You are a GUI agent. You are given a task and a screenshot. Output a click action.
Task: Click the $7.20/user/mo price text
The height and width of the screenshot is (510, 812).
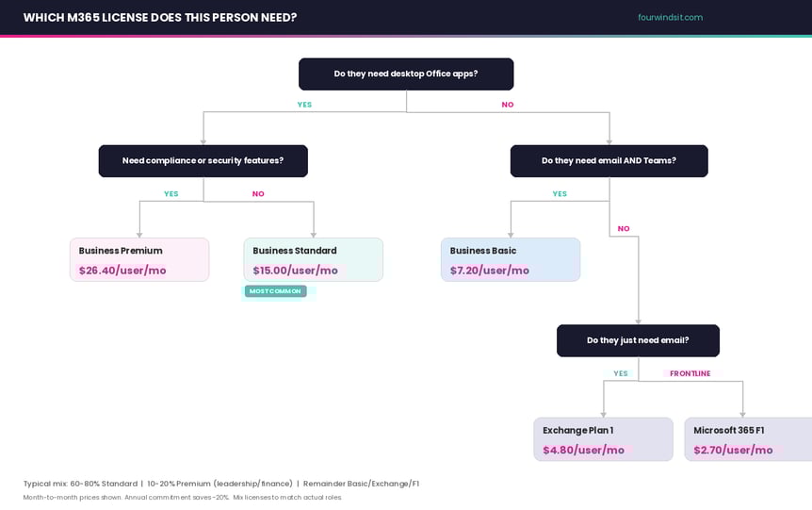[489, 271]
